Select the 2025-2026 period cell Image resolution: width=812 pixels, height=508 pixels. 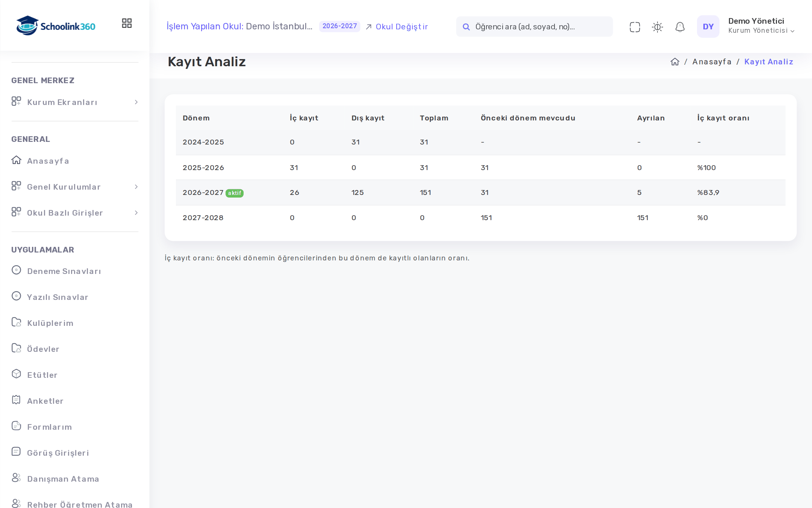[203, 168]
